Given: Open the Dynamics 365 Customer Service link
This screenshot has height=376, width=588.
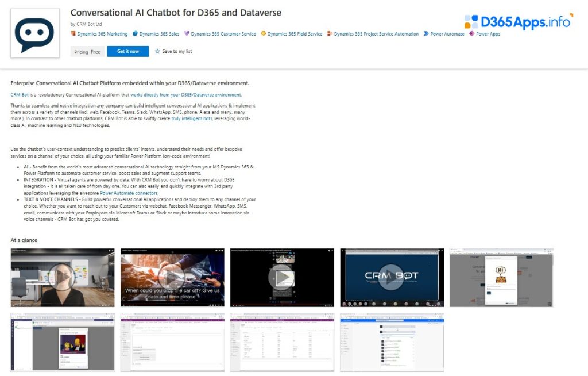Looking at the screenshot, I should (x=223, y=34).
